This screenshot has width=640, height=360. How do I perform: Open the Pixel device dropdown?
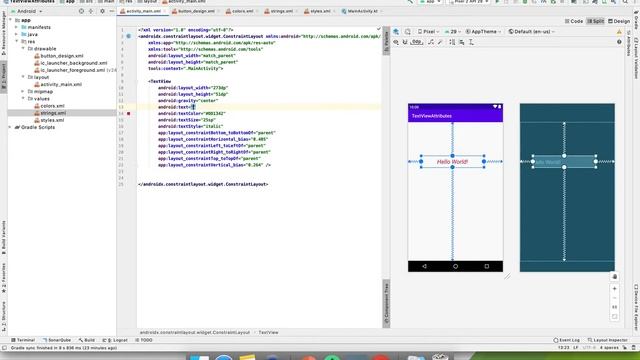click(428, 31)
